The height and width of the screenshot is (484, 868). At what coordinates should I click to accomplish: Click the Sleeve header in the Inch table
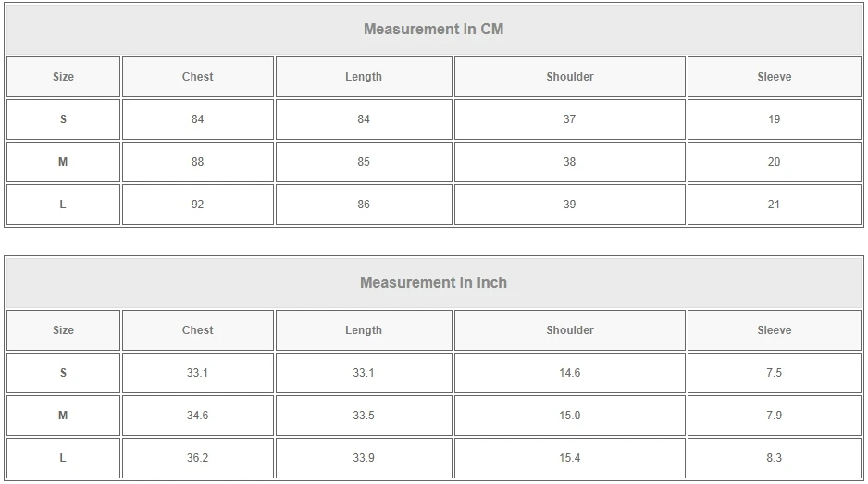(774, 330)
